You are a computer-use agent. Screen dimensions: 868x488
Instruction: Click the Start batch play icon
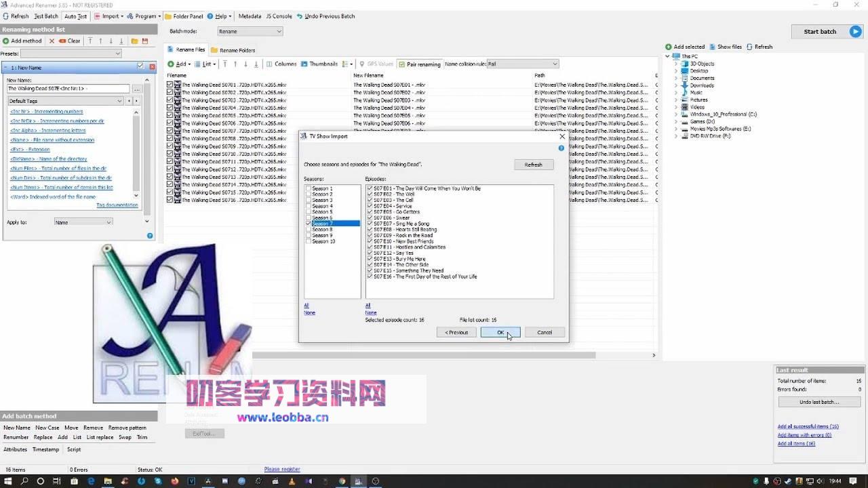coord(855,31)
